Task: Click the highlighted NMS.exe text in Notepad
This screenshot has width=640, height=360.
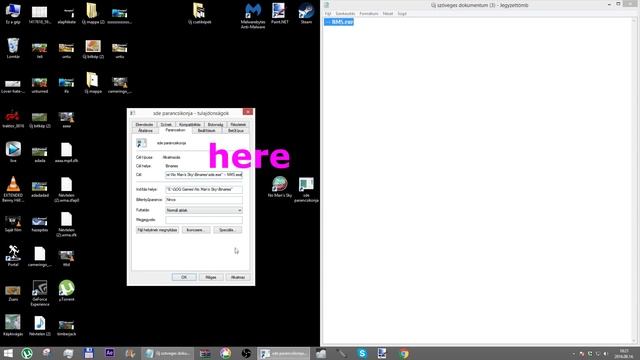Action: (x=339, y=22)
